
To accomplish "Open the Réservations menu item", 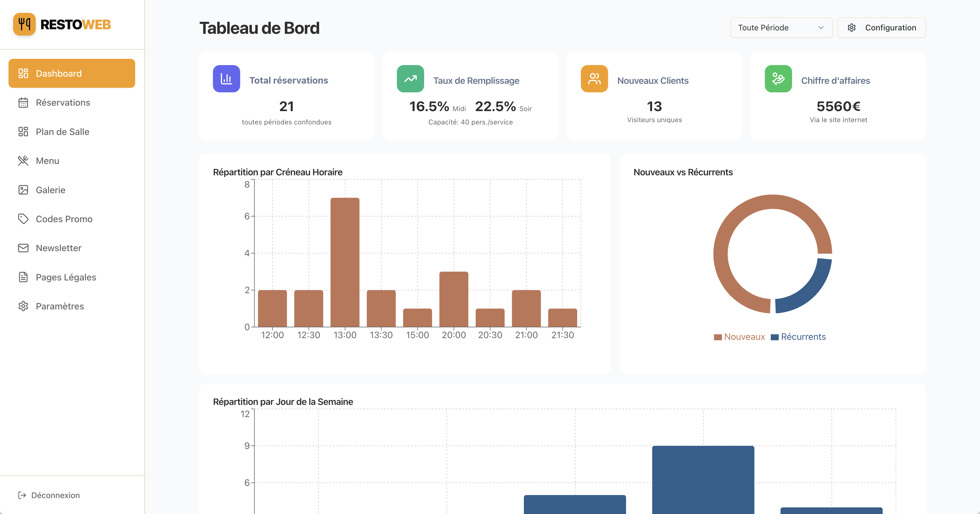I will pyautogui.click(x=63, y=103).
